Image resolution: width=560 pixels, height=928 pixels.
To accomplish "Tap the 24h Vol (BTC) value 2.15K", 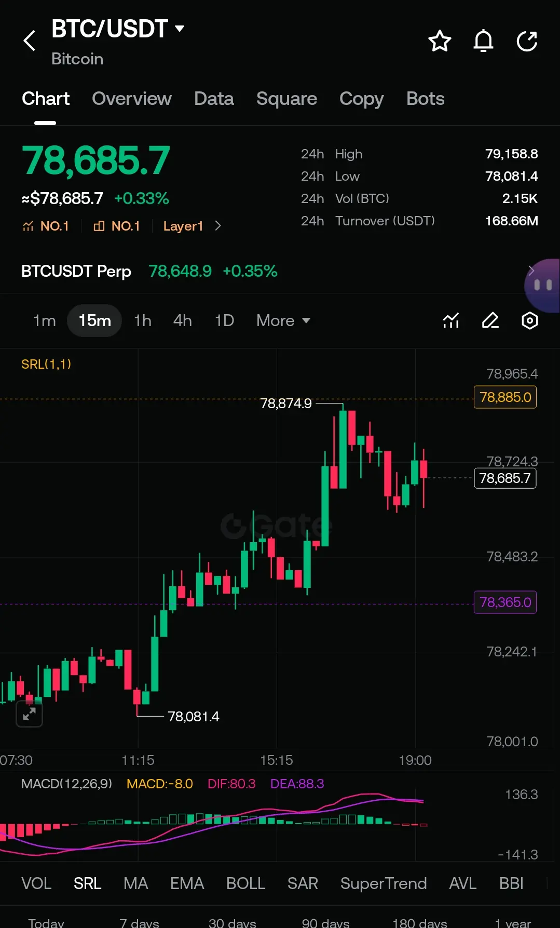I will [520, 198].
